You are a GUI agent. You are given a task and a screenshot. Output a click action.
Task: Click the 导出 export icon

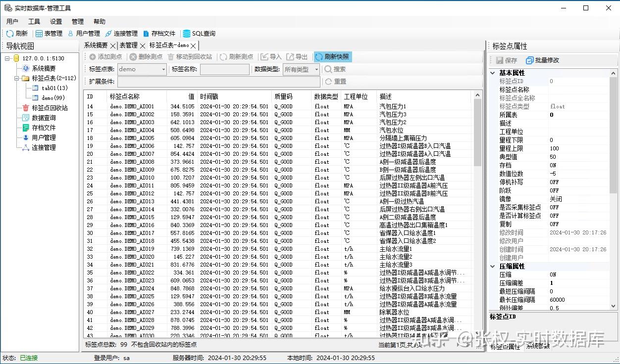pos(290,57)
